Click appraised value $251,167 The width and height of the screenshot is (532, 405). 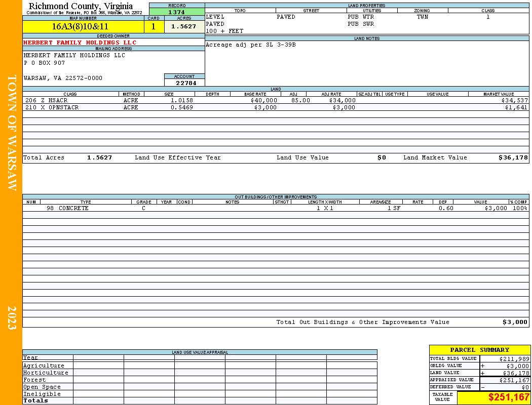[514, 380]
